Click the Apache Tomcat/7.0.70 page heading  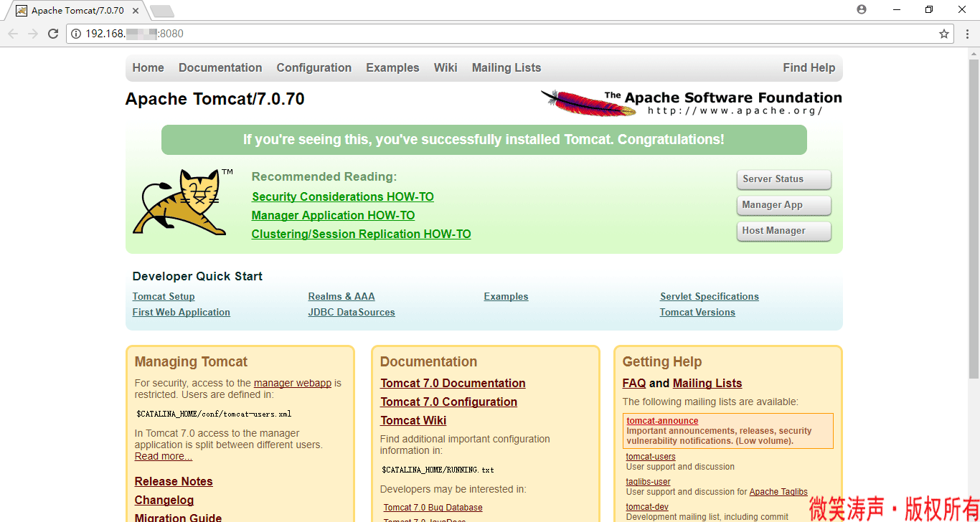tap(215, 99)
